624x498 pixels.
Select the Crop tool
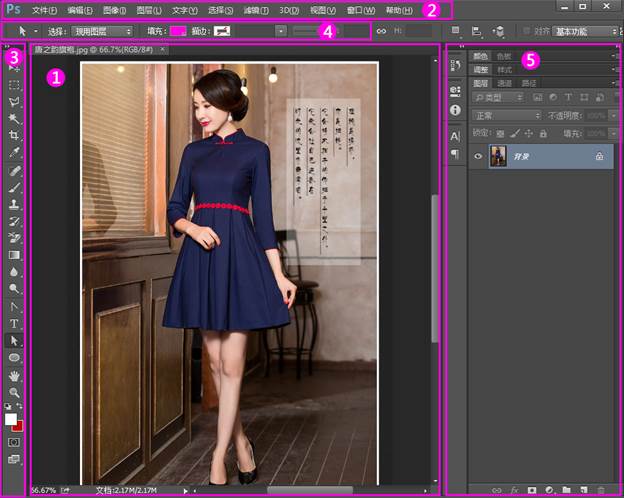pyautogui.click(x=14, y=135)
